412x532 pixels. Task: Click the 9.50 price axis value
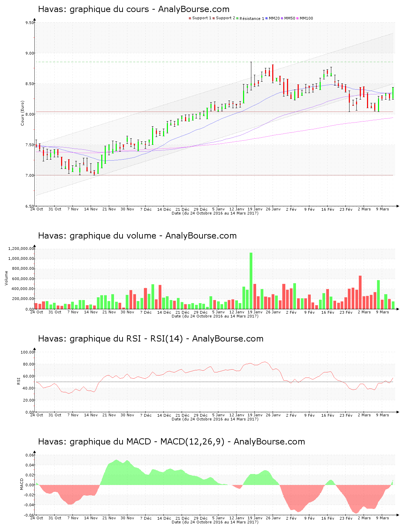30,23
